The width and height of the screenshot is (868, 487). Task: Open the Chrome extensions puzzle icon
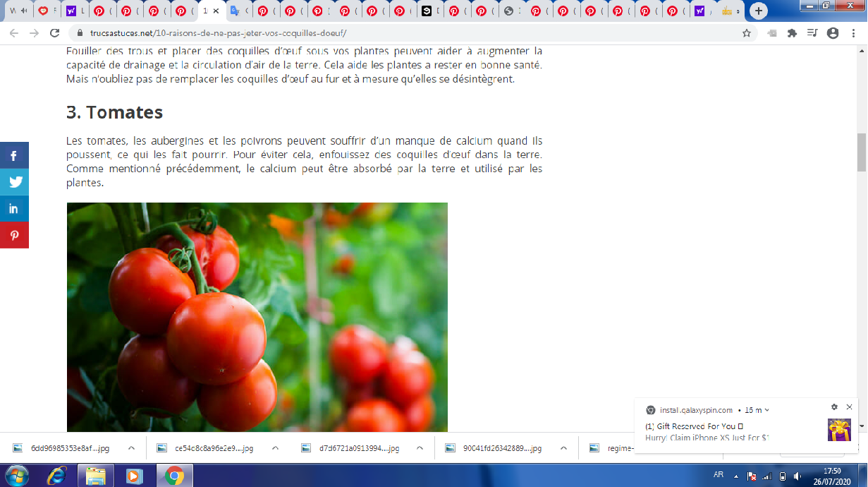click(x=792, y=33)
